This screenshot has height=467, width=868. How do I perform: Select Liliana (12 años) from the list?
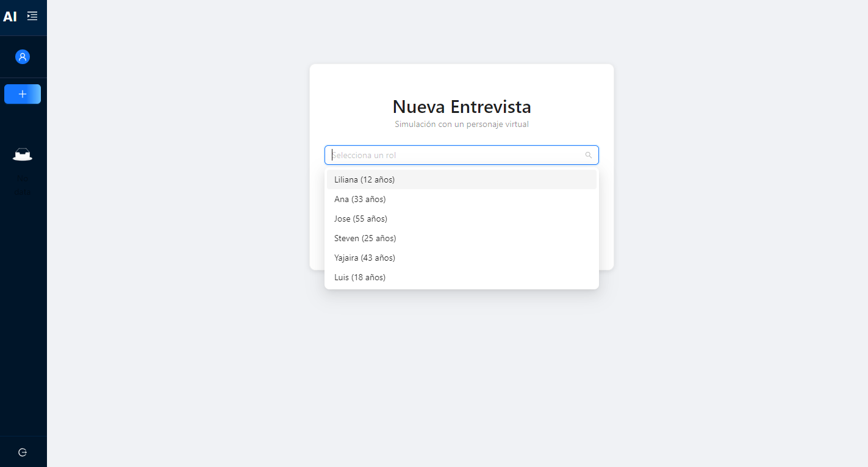365,179
